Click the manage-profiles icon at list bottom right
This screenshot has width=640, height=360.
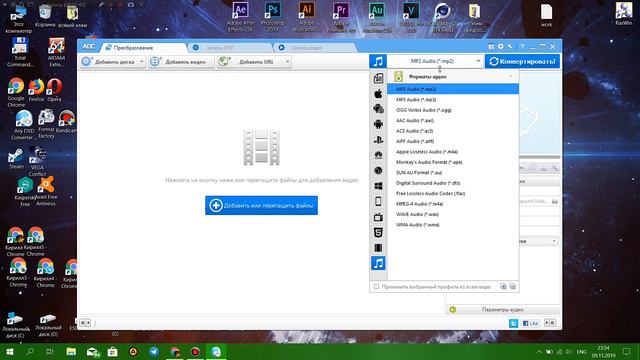click(x=513, y=287)
